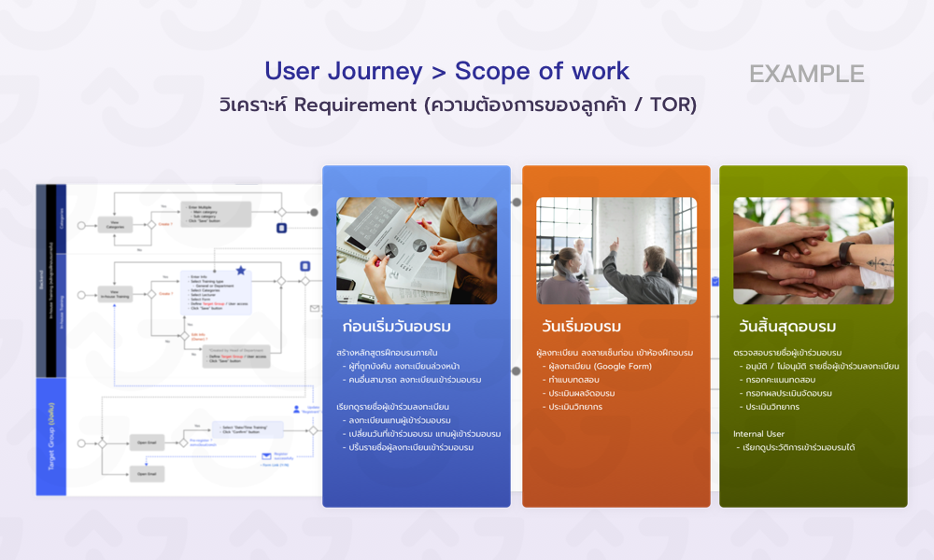Click the วันสิ้นสุดอบรม heading on the green card
Viewport: 934px width, 560px height.
tap(786, 327)
